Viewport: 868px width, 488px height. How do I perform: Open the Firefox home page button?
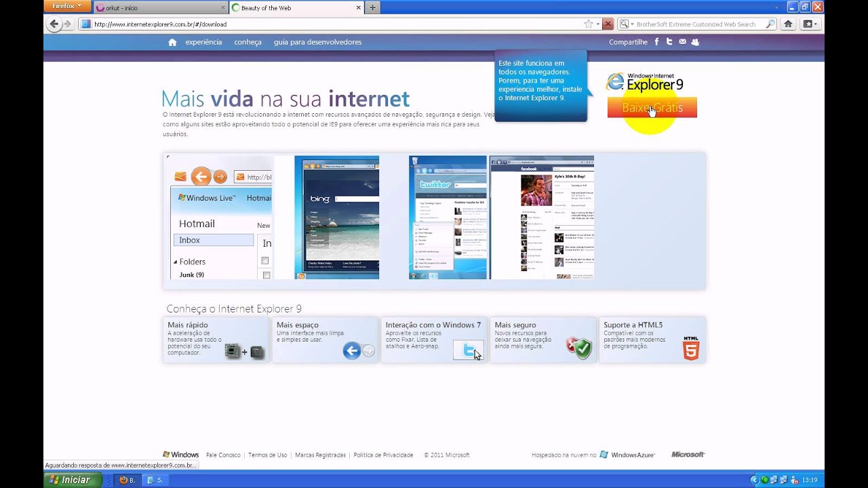click(788, 24)
